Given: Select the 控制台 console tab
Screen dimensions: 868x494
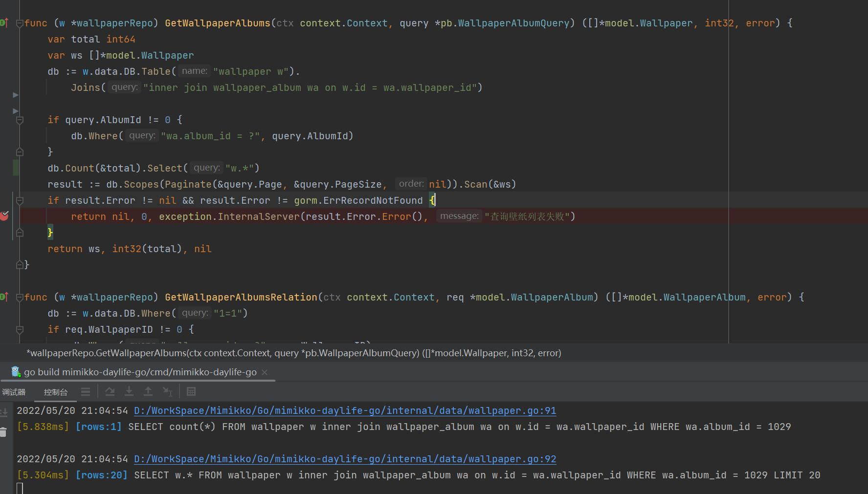Looking at the screenshot, I should coord(55,392).
